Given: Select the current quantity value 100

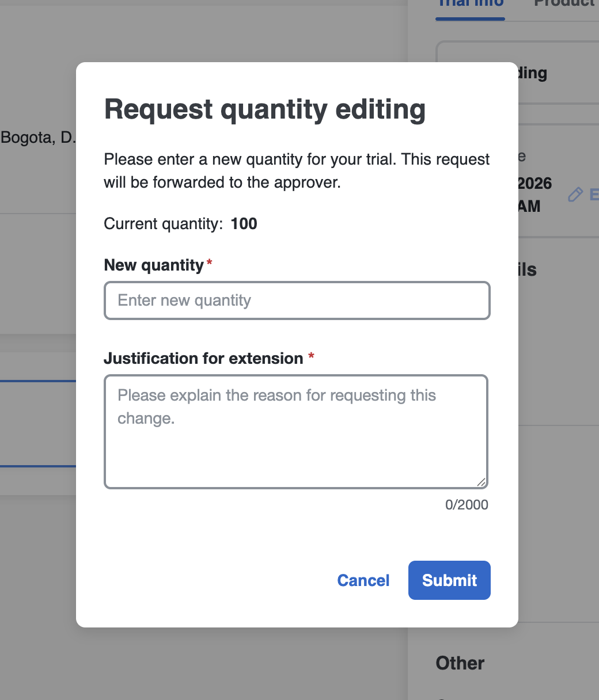Looking at the screenshot, I should click(x=244, y=224).
